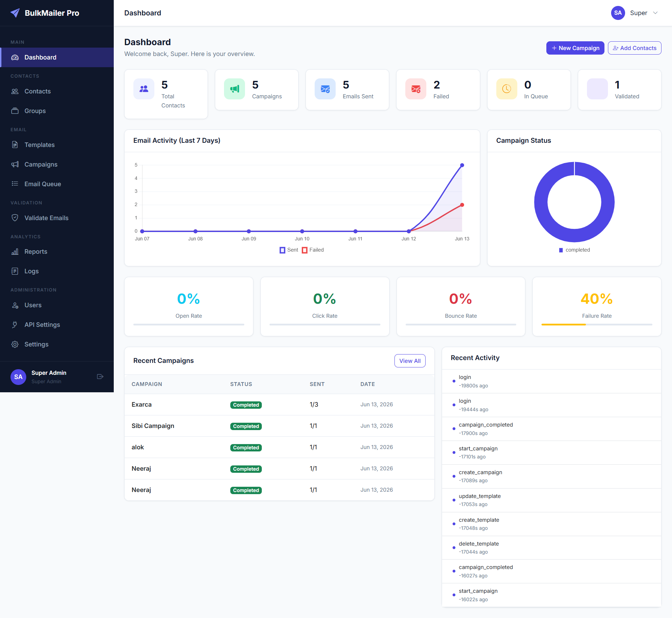Toggle the Failed series in chart legend

click(313, 250)
